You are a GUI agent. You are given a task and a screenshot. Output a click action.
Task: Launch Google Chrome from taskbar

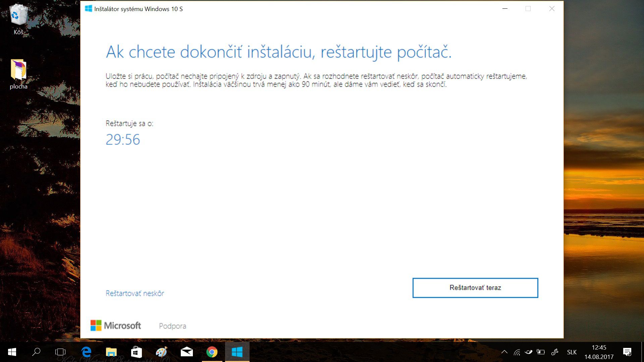pos(212,352)
